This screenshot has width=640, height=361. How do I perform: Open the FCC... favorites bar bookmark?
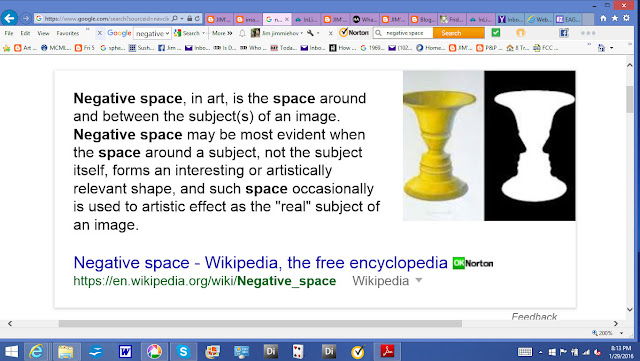(x=546, y=48)
